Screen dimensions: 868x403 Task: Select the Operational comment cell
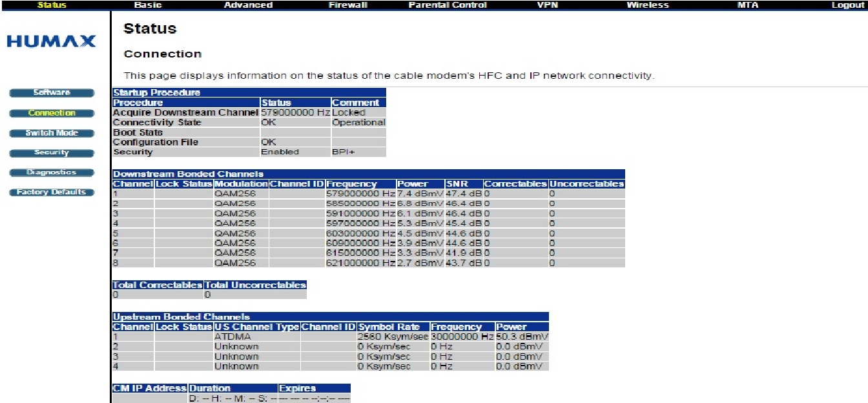click(x=358, y=122)
